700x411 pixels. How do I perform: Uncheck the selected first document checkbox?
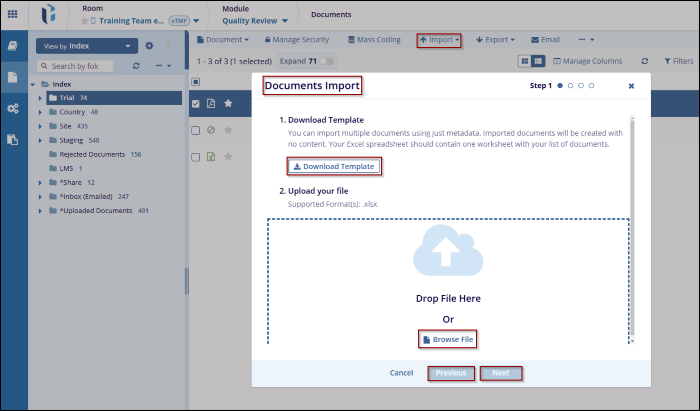tap(196, 103)
